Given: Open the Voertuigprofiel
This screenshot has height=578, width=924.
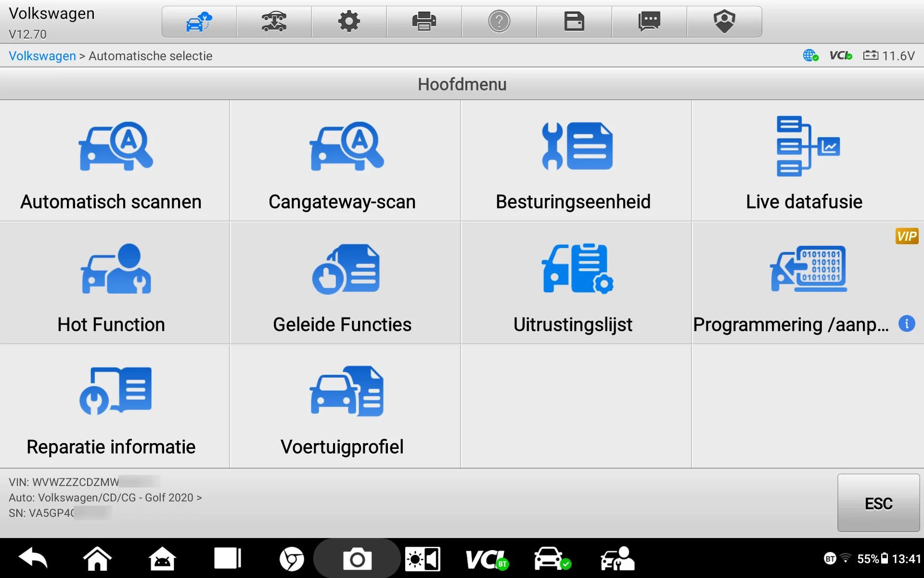Looking at the screenshot, I should click(345, 406).
